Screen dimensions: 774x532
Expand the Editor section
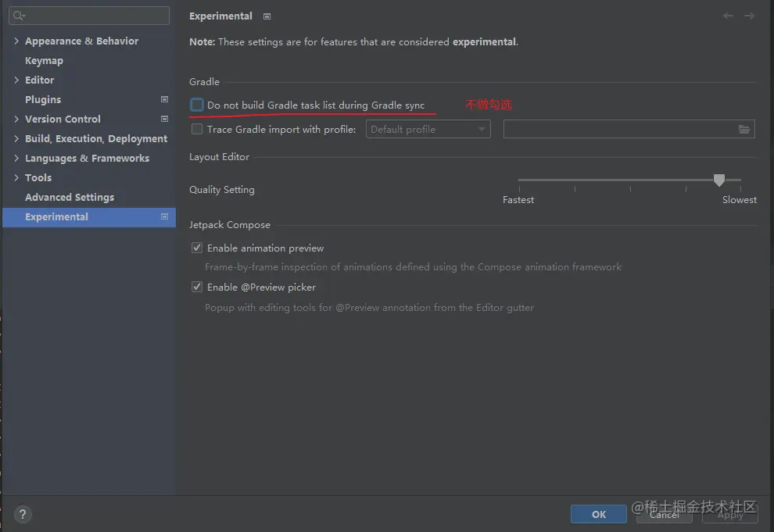pos(16,80)
